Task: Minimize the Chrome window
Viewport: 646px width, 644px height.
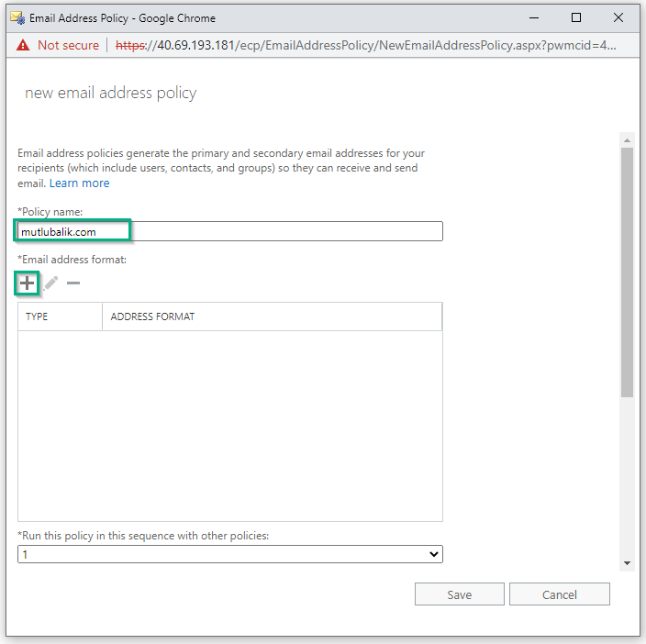Action: pos(534,18)
